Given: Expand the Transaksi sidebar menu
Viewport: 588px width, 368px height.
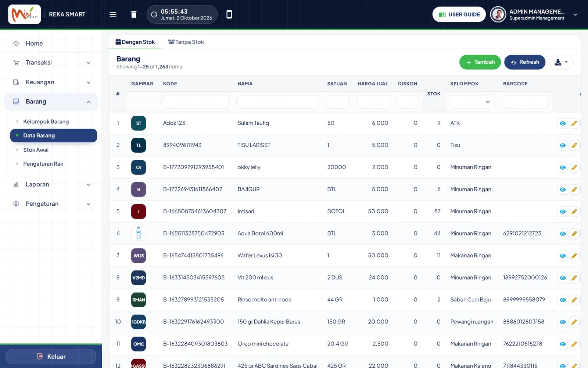Looking at the screenshot, I should coord(51,63).
